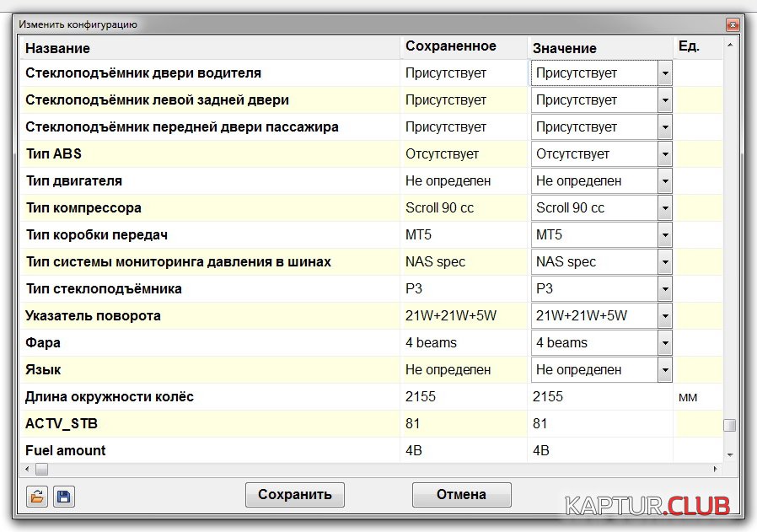Click the floppy disk save icon
757x532 pixels.
[64, 497]
